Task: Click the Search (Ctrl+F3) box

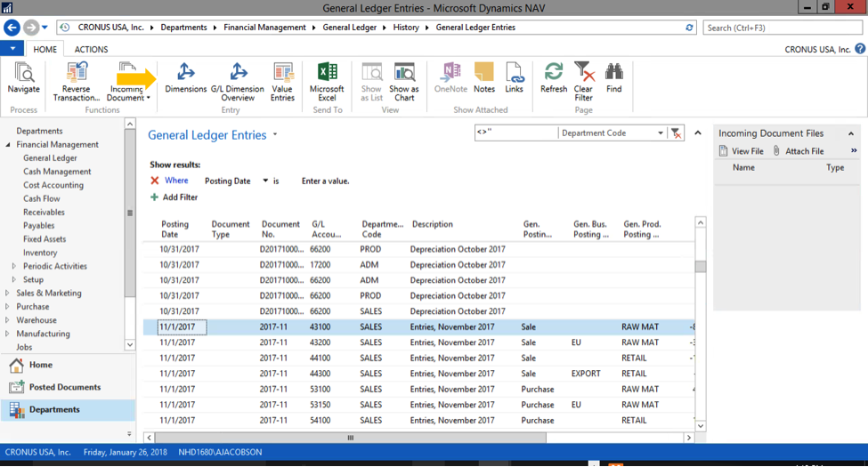Action: click(x=783, y=28)
